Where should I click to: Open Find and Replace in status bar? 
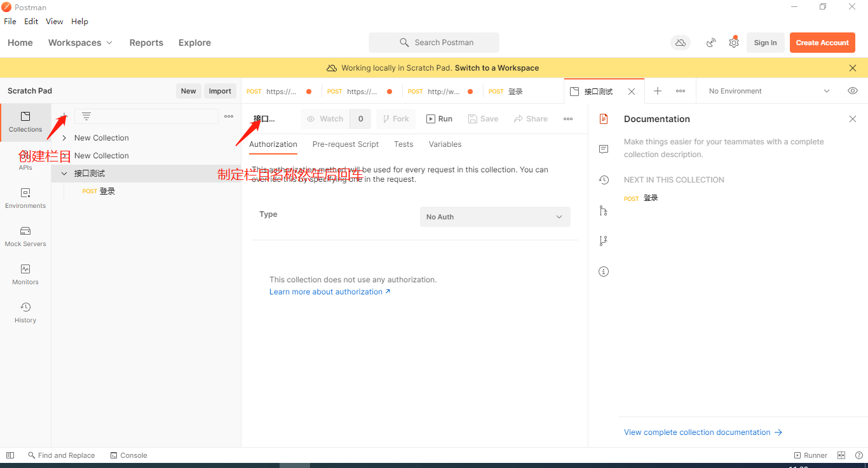pyautogui.click(x=62, y=455)
